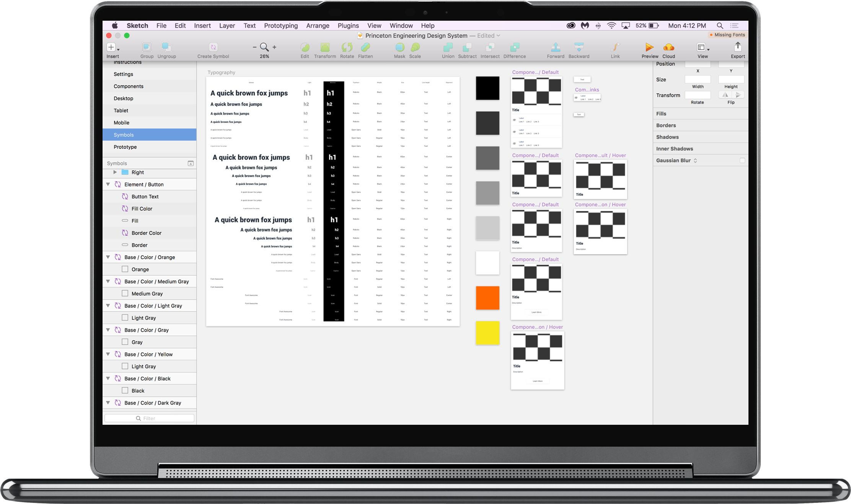Toggle the Black layer checkbox
851x504 pixels.
click(125, 390)
